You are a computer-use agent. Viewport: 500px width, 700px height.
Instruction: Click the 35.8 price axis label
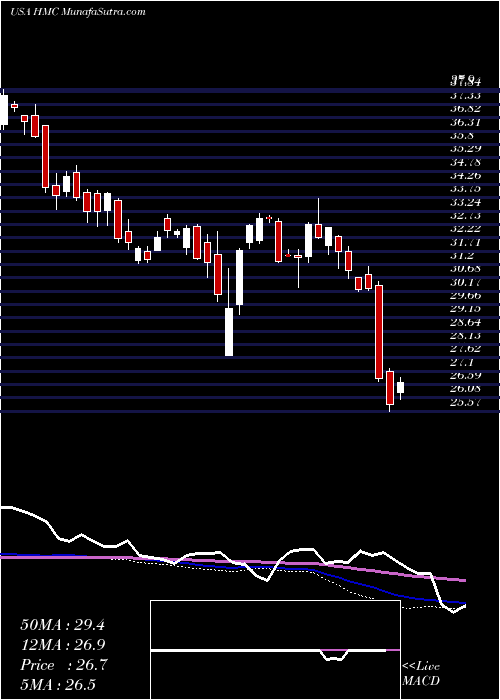(462, 136)
